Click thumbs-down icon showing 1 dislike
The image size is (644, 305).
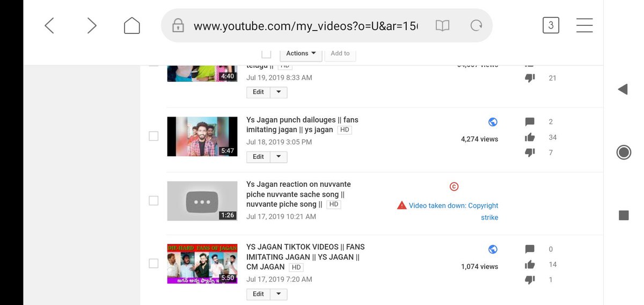coord(530,280)
